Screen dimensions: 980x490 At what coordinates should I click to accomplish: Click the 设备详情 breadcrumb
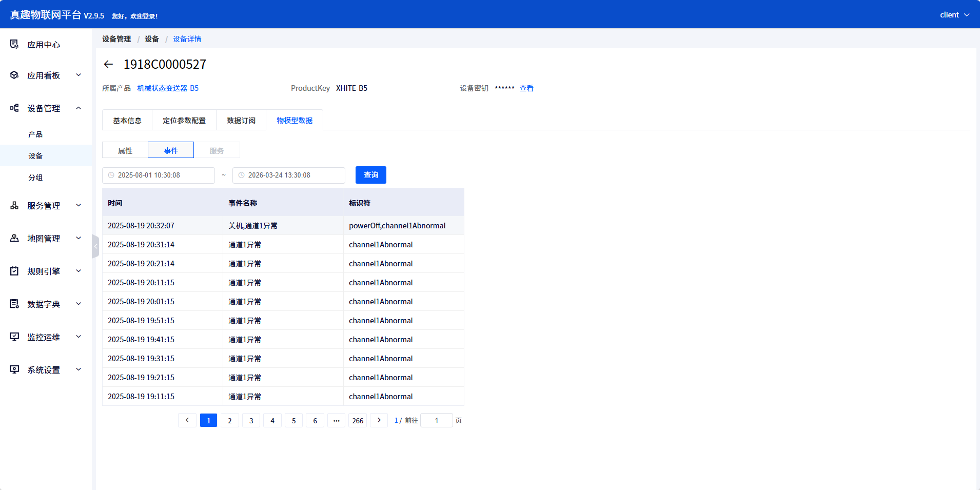pos(187,39)
